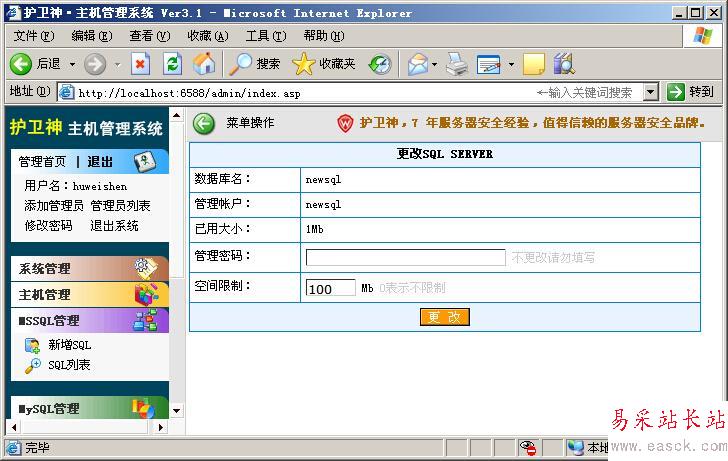Click the network icon on MSSQL管理

145,320
